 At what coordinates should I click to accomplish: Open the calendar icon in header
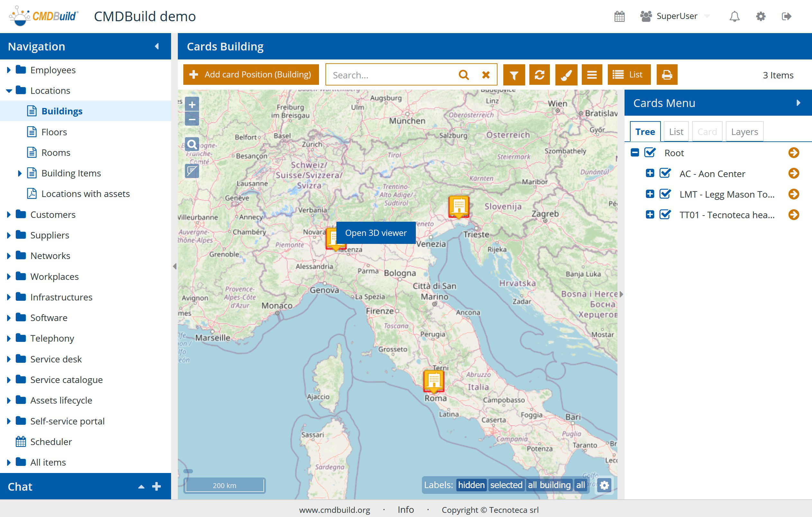coord(619,16)
